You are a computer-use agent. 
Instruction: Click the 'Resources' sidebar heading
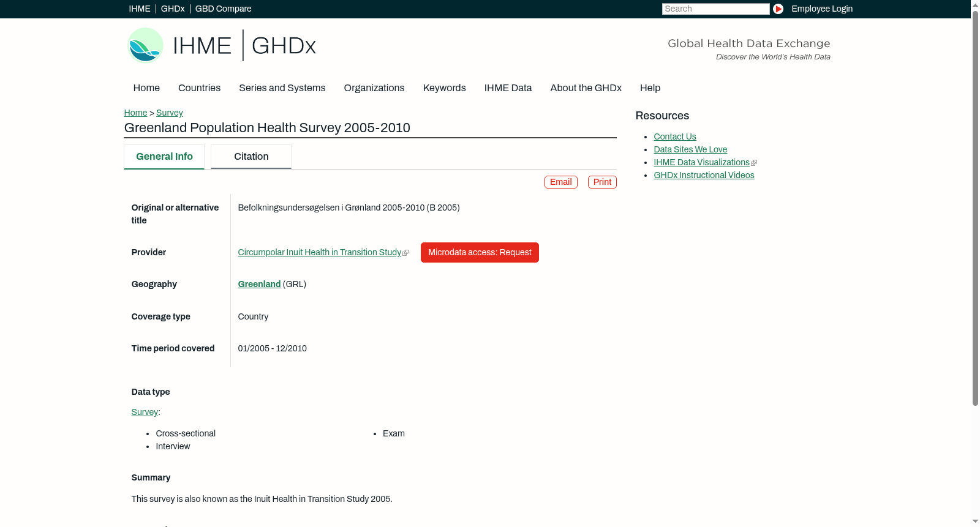coord(662,116)
